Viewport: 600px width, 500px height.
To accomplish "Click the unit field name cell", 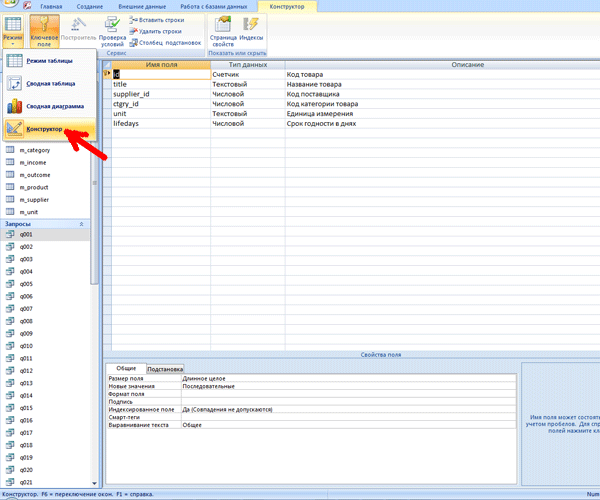I will click(x=161, y=114).
